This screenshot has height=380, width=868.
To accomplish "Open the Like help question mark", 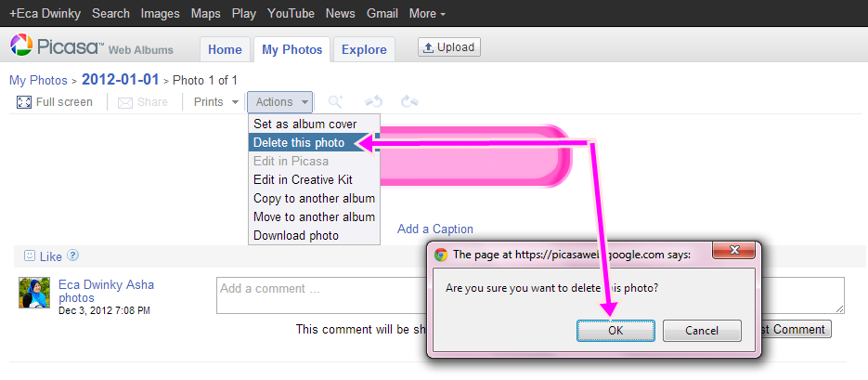I will point(73,256).
